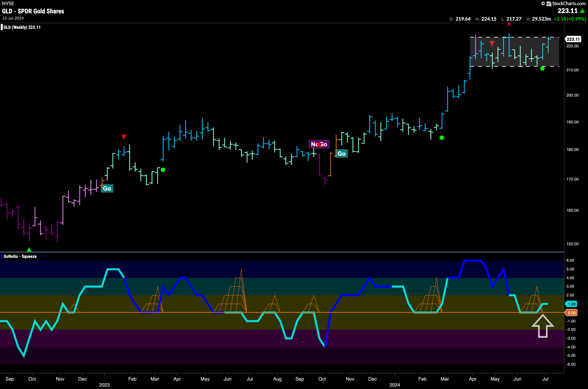Click the volume value 29.523m

point(541,19)
